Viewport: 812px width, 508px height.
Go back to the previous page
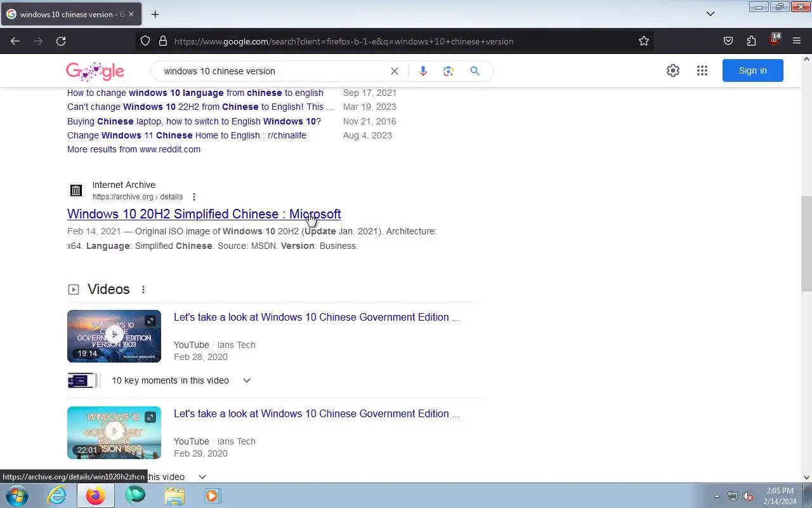click(x=15, y=41)
